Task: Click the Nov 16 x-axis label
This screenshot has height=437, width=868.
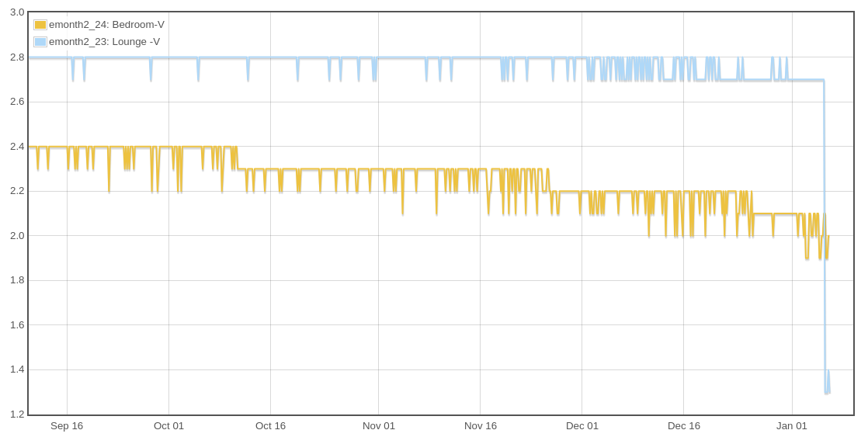Action: pos(481,425)
